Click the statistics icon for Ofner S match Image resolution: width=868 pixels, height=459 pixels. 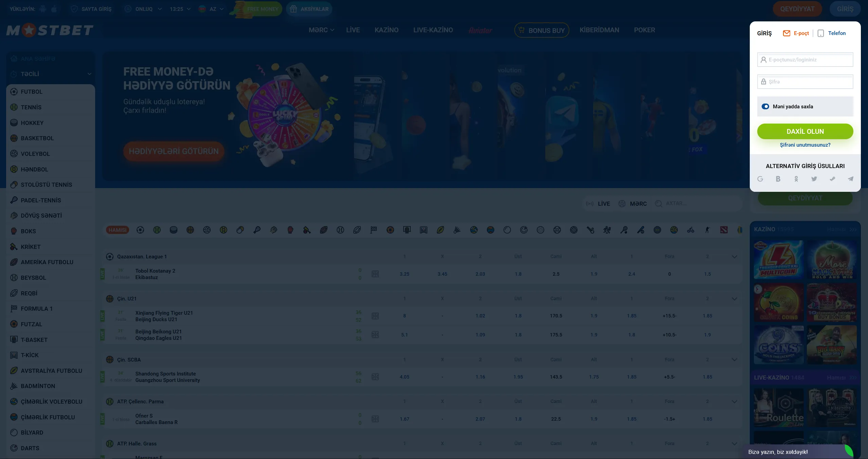click(375, 419)
